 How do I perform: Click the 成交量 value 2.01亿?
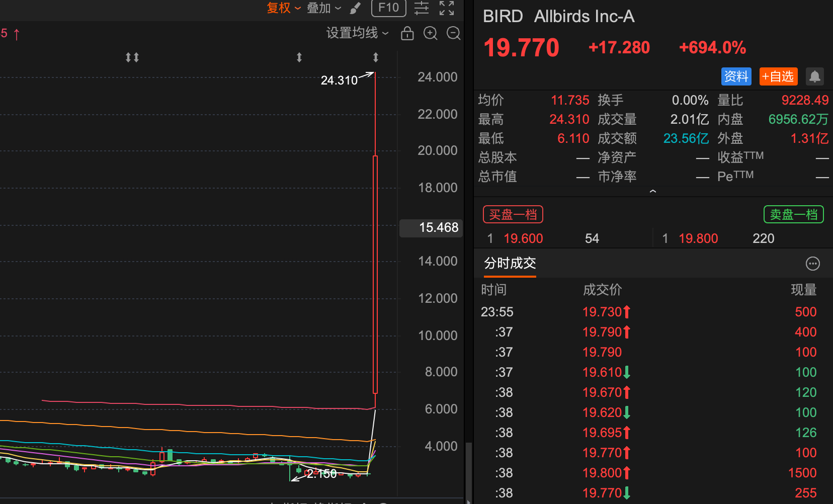(690, 119)
